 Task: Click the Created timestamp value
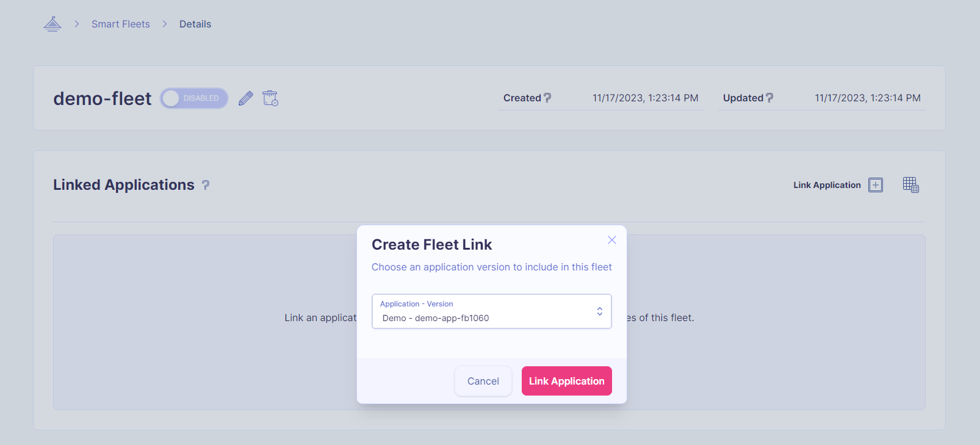(x=645, y=98)
